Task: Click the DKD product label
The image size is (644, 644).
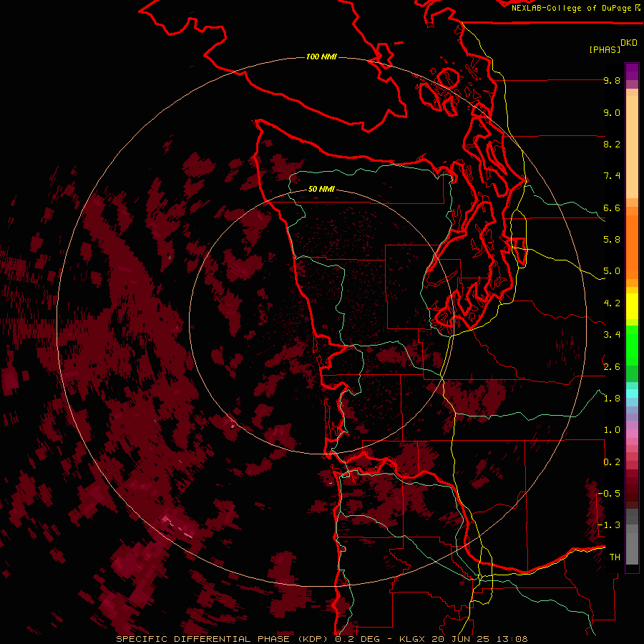Action: pyautogui.click(x=629, y=42)
